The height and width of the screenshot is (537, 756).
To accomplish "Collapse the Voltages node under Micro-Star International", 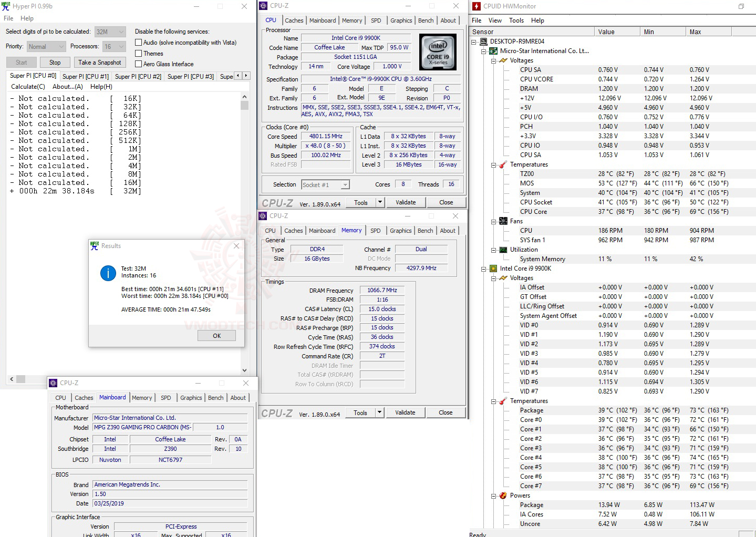I will (x=493, y=60).
